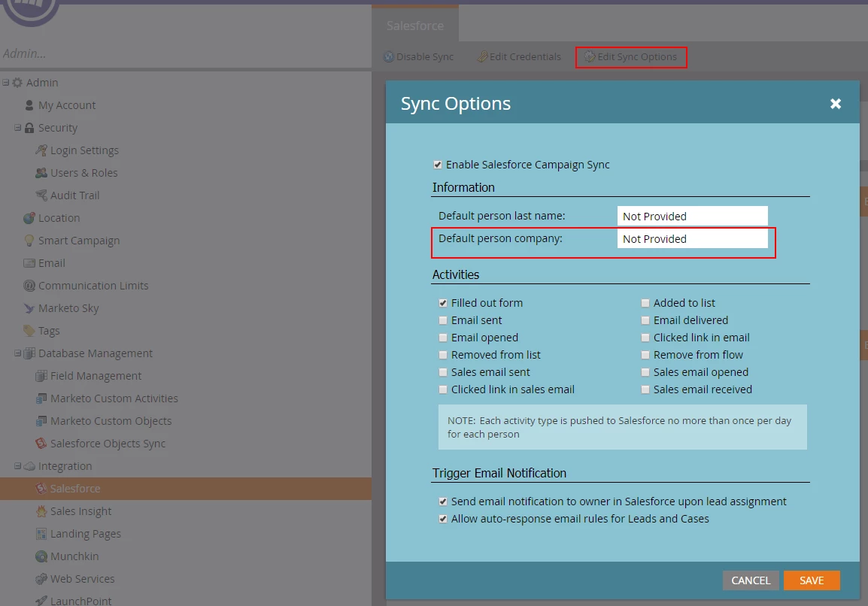Screen dimensions: 868x606
Task: Click the Smart Campaign lightbulb icon
Action: tap(29, 241)
